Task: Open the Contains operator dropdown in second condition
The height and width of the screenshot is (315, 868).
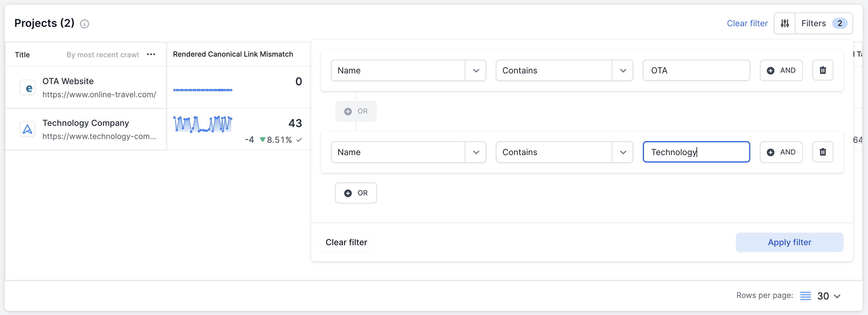Action: point(623,152)
